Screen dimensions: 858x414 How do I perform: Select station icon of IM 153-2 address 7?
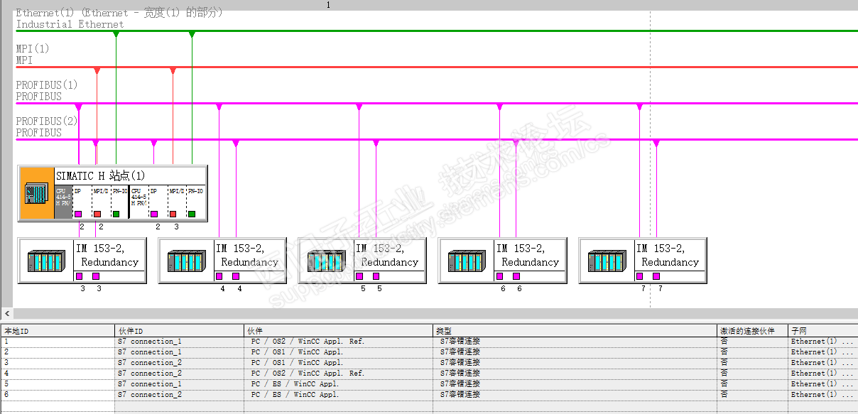tap(606, 260)
